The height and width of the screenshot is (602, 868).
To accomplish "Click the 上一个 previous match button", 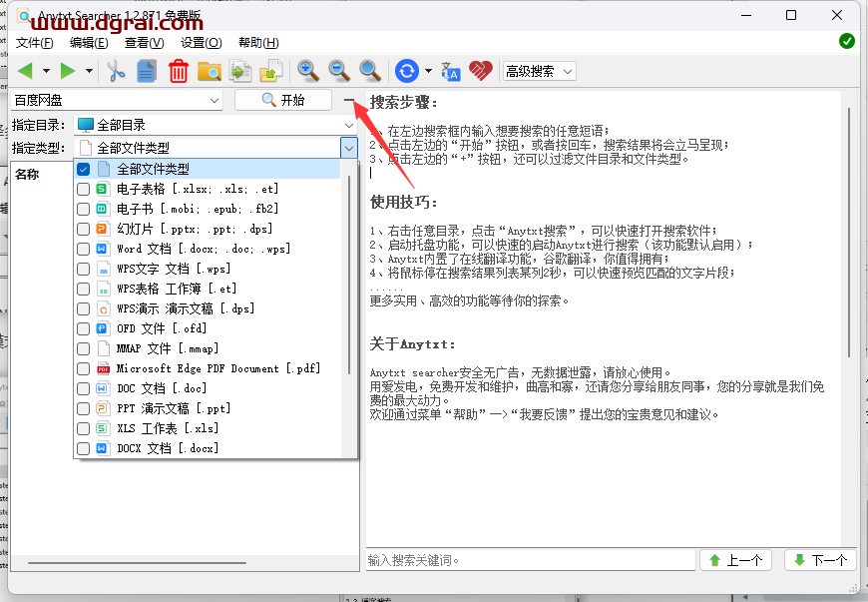I will click(x=736, y=560).
